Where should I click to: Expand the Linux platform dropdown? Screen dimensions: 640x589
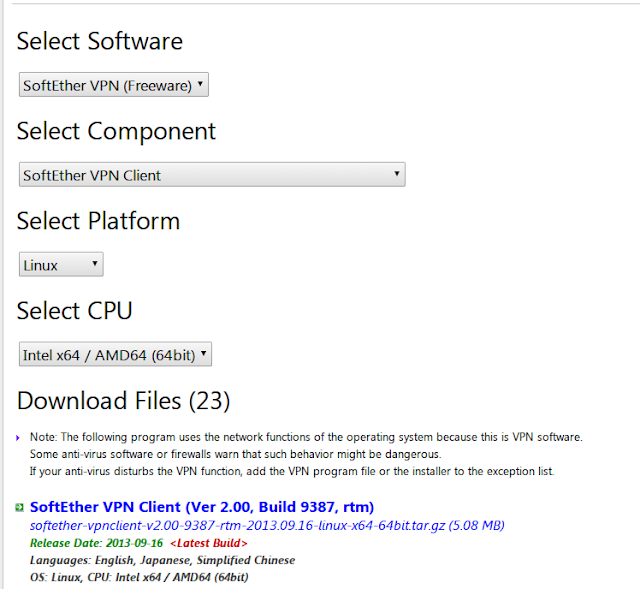tap(61, 264)
